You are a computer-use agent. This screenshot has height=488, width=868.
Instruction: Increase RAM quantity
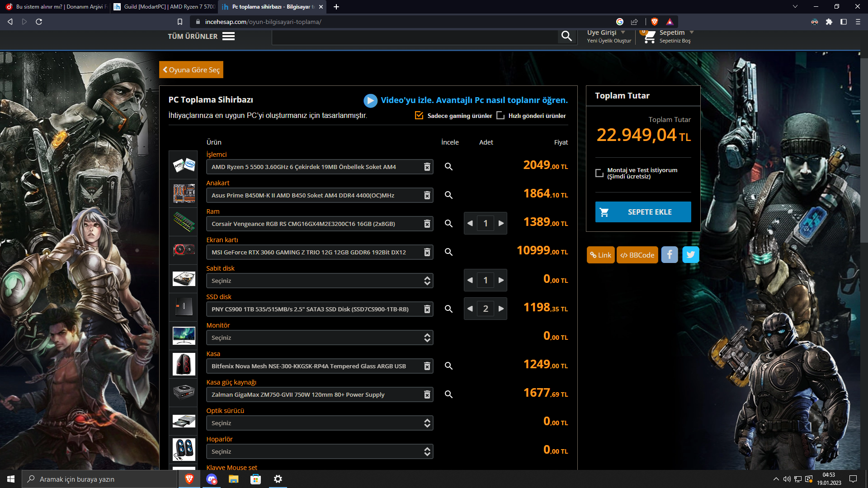501,223
